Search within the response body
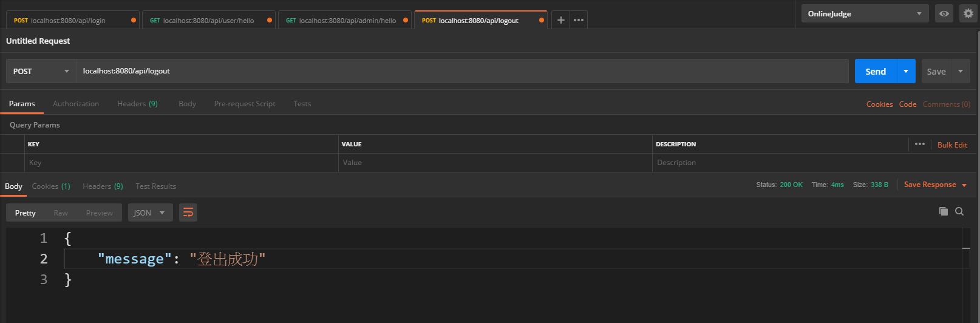Image resolution: width=980 pixels, height=323 pixels. coord(959,211)
